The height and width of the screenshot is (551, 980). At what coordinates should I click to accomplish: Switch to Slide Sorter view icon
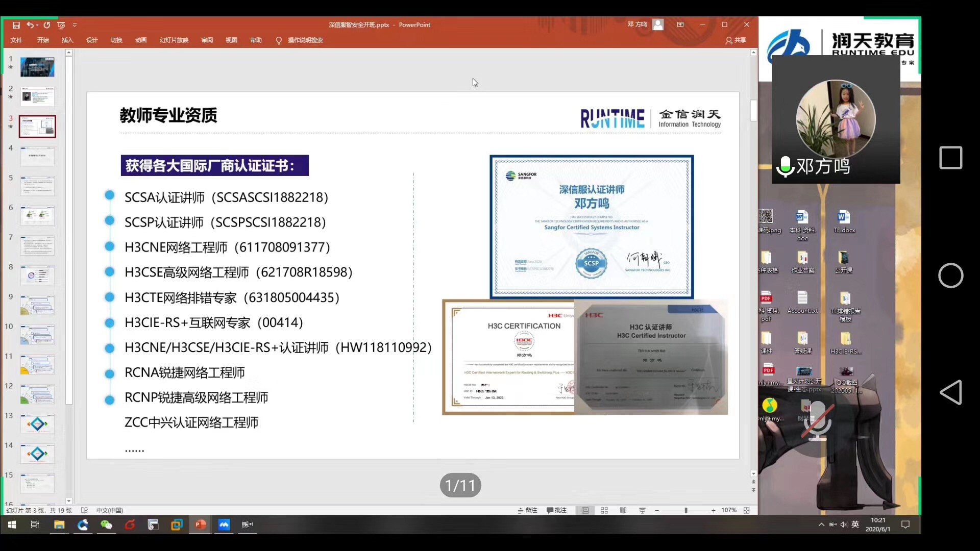pos(604,510)
